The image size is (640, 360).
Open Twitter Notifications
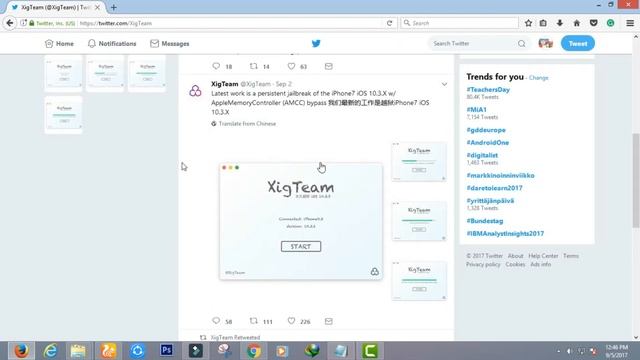tap(112, 43)
